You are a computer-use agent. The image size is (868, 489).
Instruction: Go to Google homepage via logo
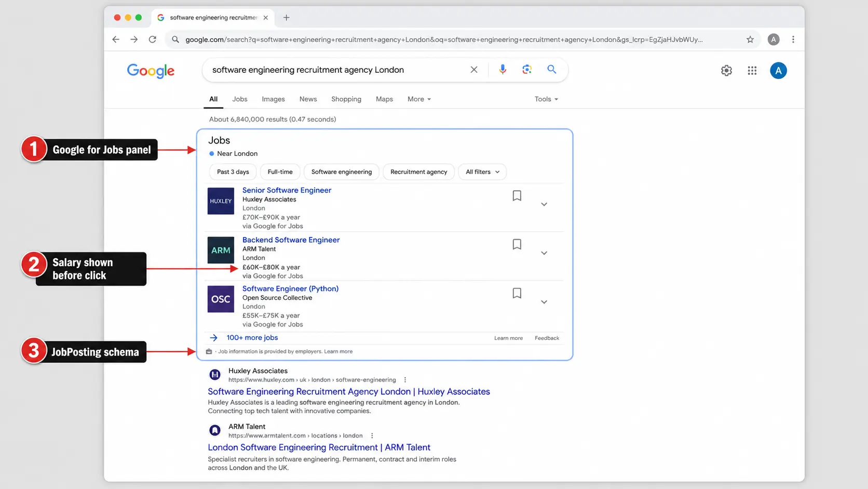pyautogui.click(x=151, y=71)
